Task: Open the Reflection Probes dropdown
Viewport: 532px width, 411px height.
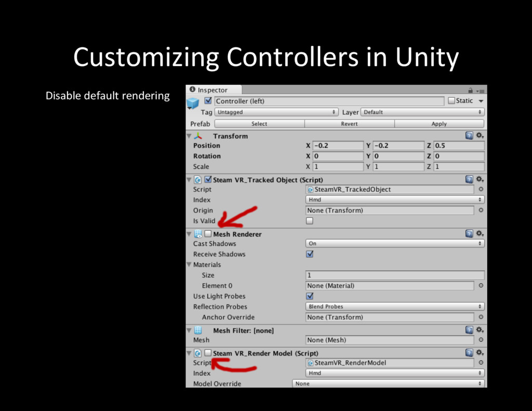Action: point(395,307)
